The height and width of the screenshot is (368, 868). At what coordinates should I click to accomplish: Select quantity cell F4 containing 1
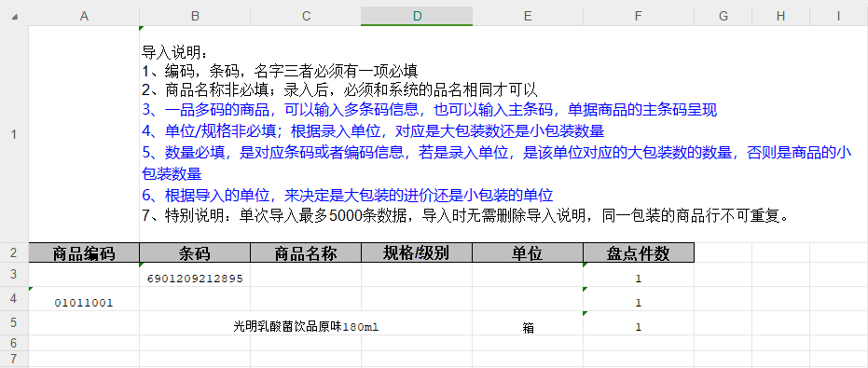click(639, 299)
